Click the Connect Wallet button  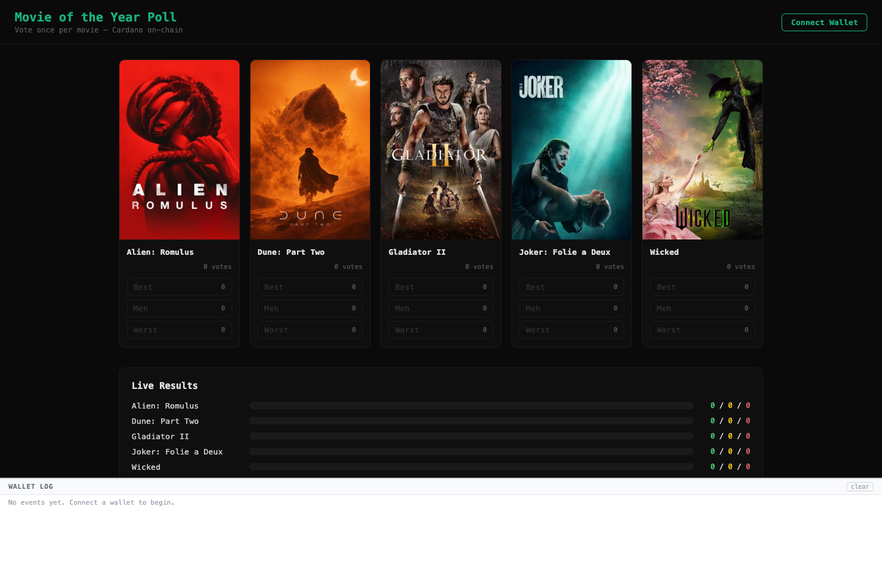coord(824,22)
